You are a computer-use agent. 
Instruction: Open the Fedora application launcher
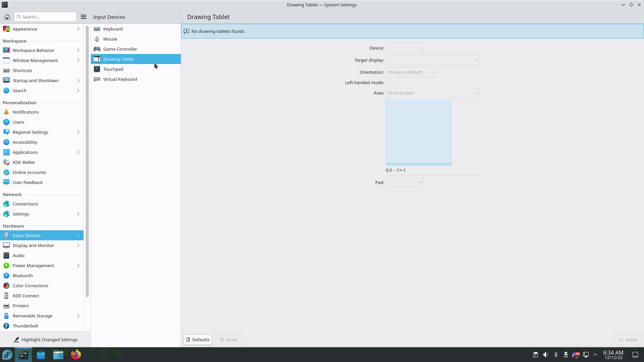click(x=7, y=354)
